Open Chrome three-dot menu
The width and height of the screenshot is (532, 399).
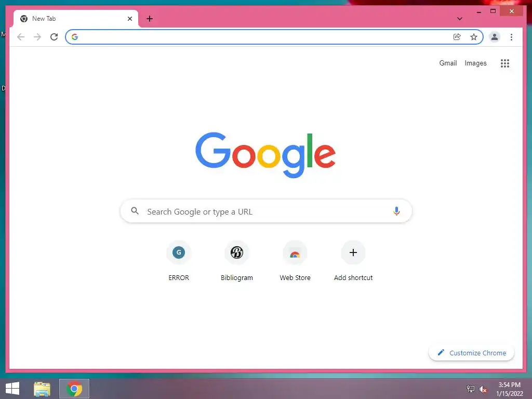click(x=511, y=37)
